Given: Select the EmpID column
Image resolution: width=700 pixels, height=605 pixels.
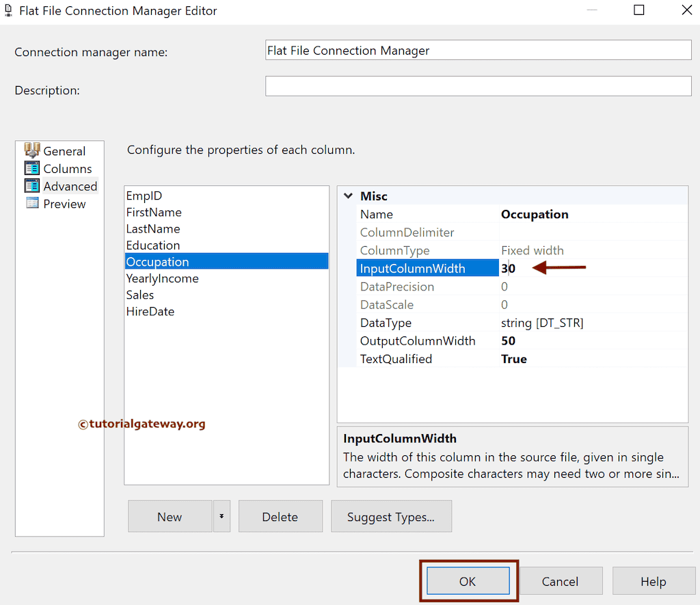Looking at the screenshot, I should tap(144, 196).
